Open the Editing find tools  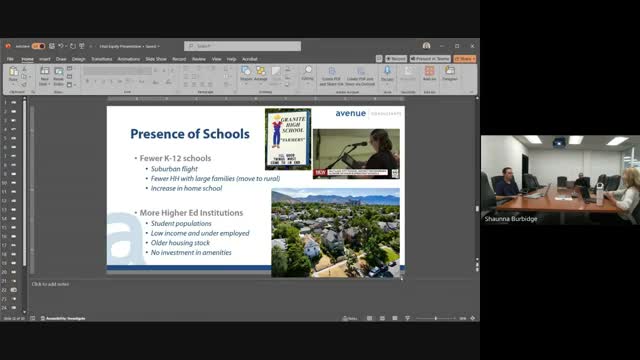[308, 73]
